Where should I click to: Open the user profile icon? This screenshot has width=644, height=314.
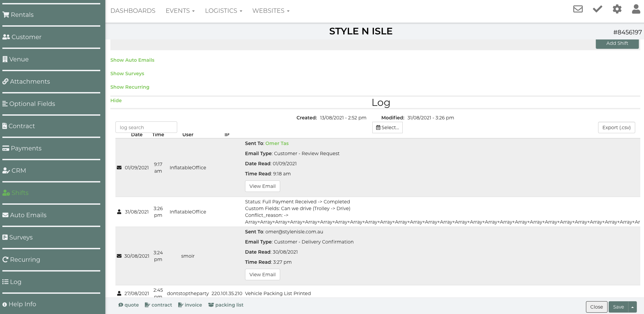tap(636, 9)
